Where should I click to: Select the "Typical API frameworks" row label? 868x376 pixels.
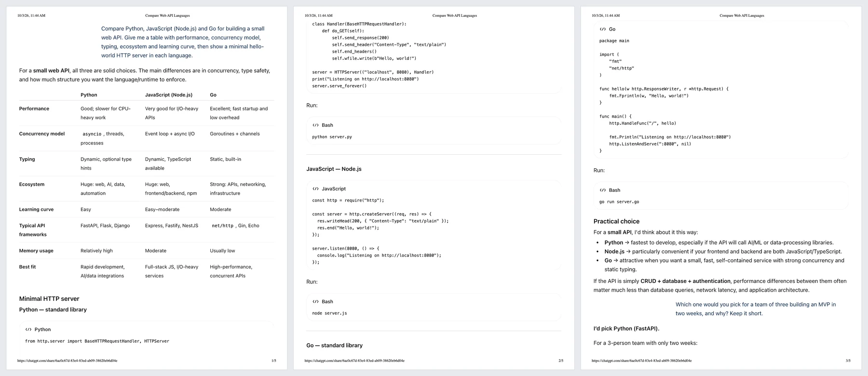pyautogui.click(x=33, y=230)
